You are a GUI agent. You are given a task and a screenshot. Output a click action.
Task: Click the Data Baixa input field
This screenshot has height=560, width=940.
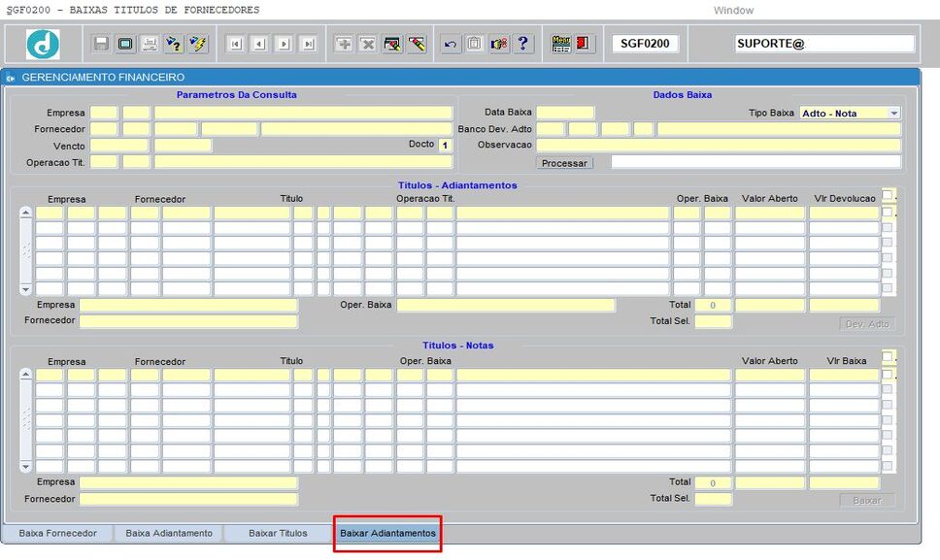[565, 113]
